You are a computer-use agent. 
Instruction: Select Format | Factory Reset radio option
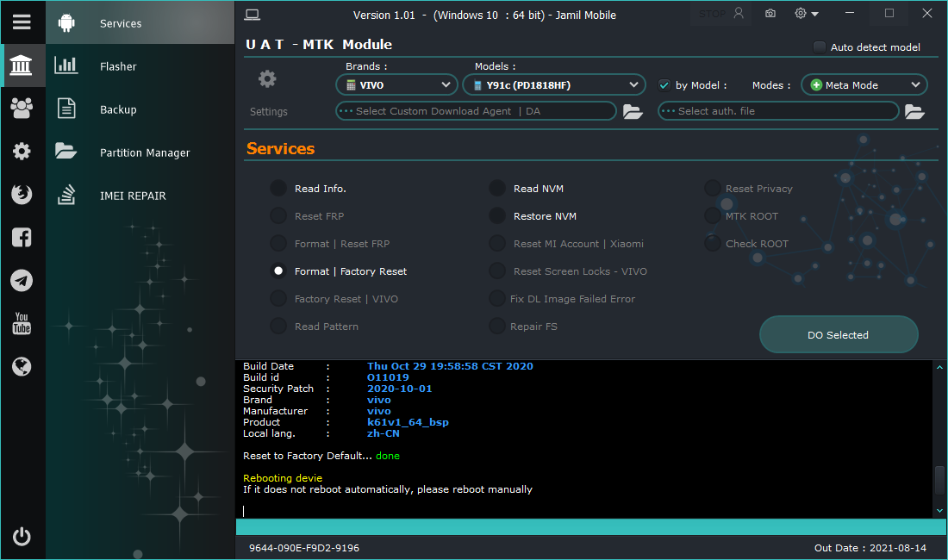pyautogui.click(x=278, y=271)
